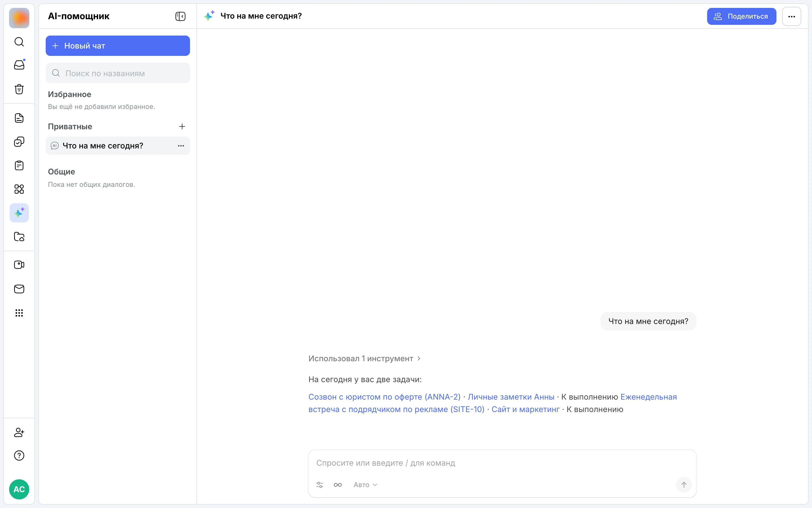Open search from the left sidebar

pyautogui.click(x=19, y=42)
